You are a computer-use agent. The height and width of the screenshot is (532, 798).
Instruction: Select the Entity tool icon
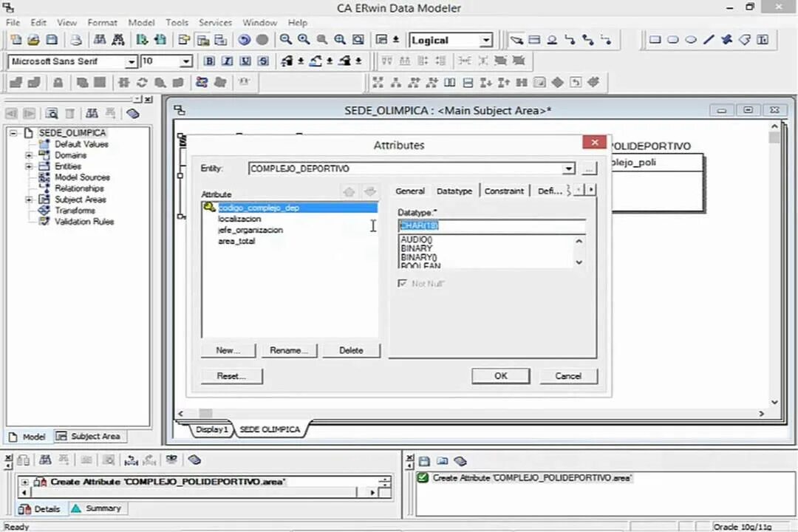534,40
